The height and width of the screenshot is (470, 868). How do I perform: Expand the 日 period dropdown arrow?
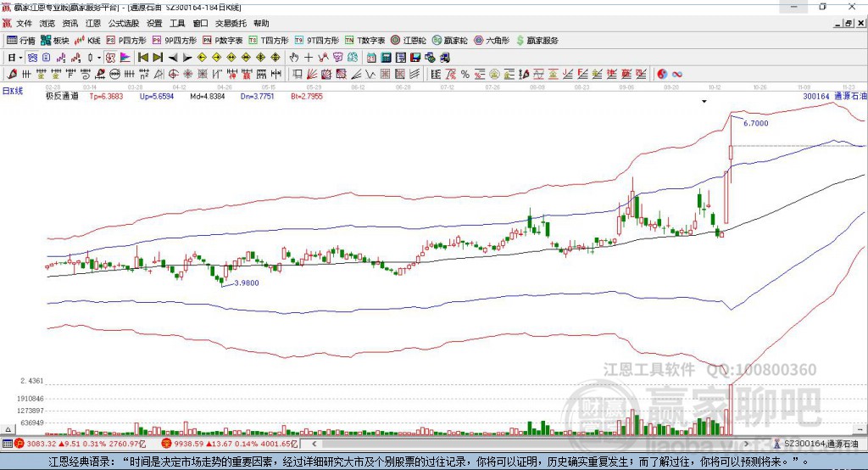click(x=20, y=58)
